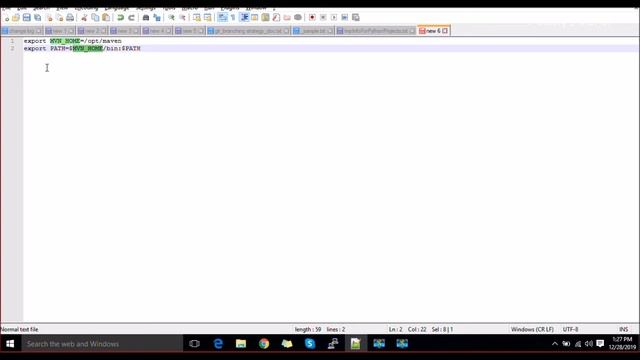Click the UTF-8 encoding indicator

click(x=570, y=329)
